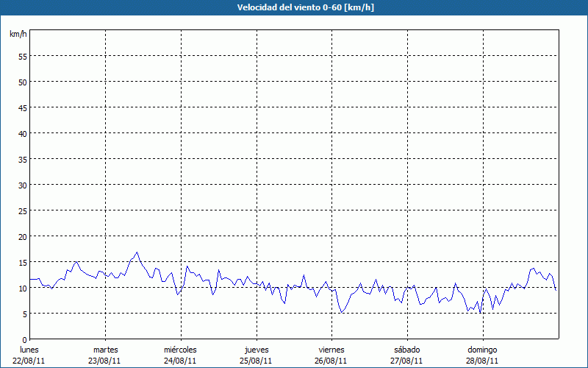The width and height of the screenshot is (588, 368).
Task: Select the "sábado" day label
Action: point(406,350)
